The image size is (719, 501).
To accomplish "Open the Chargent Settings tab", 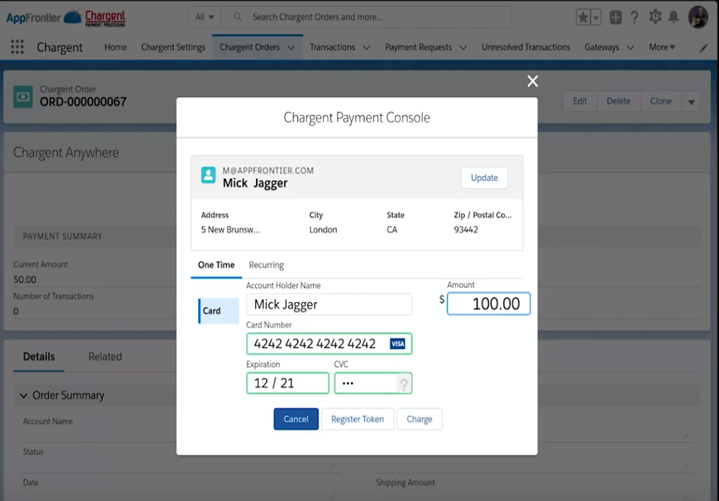I will (x=173, y=47).
